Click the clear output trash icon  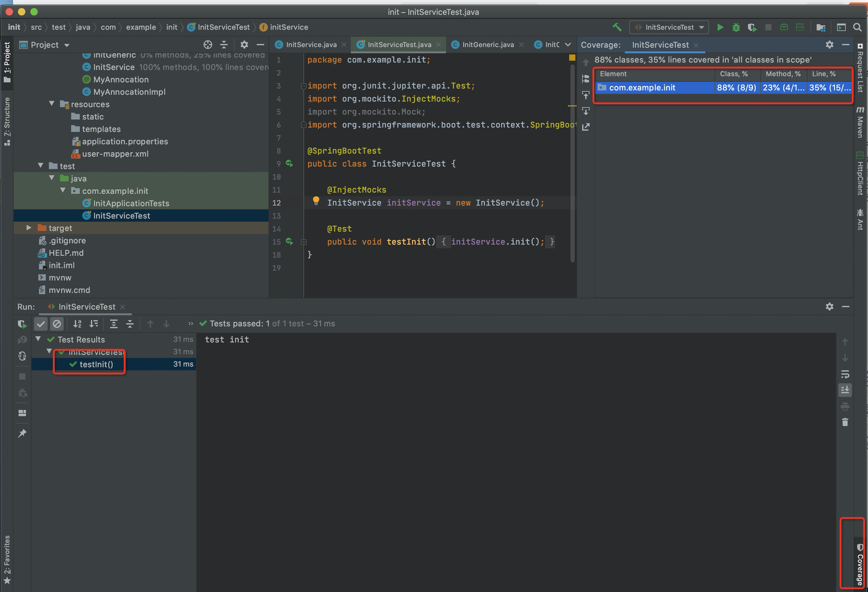(845, 422)
